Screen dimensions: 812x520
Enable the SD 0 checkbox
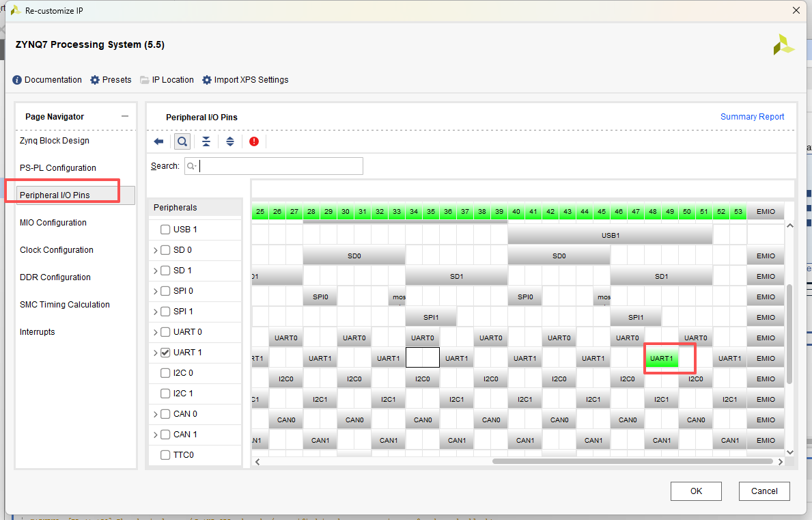[x=165, y=250]
